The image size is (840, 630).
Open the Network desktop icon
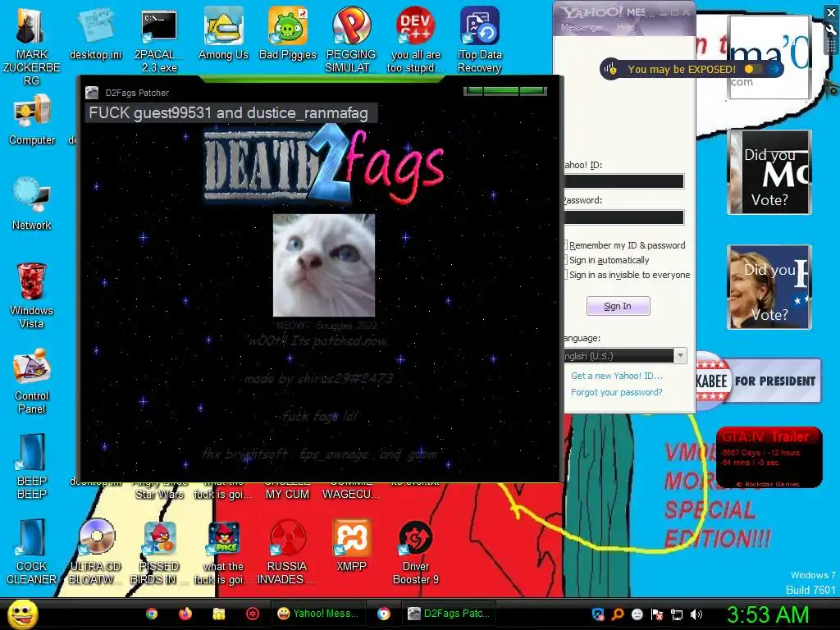pos(32,204)
